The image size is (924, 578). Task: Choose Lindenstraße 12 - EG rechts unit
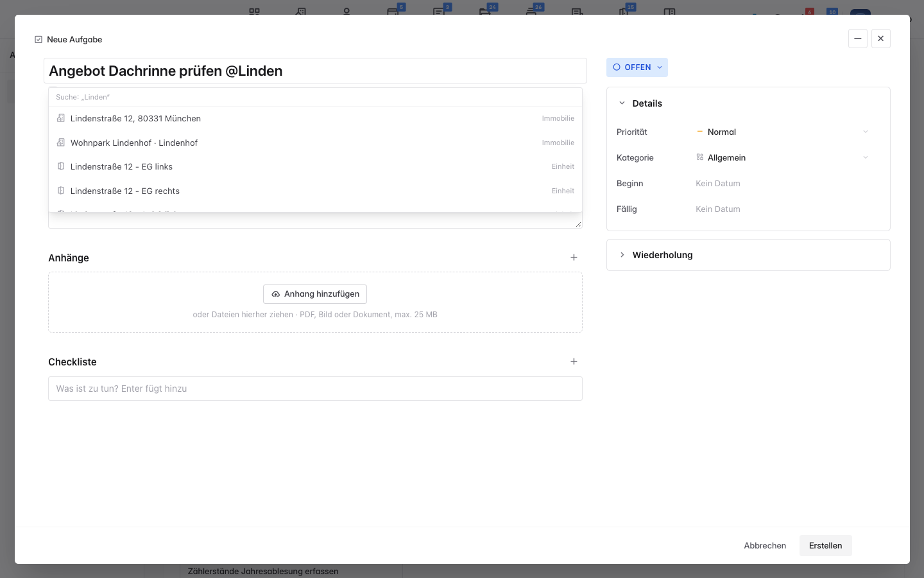[x=315, y=191]
